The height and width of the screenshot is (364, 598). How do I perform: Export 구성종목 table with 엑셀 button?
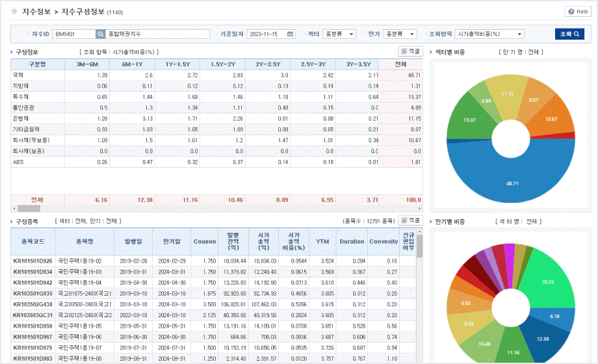410,220
